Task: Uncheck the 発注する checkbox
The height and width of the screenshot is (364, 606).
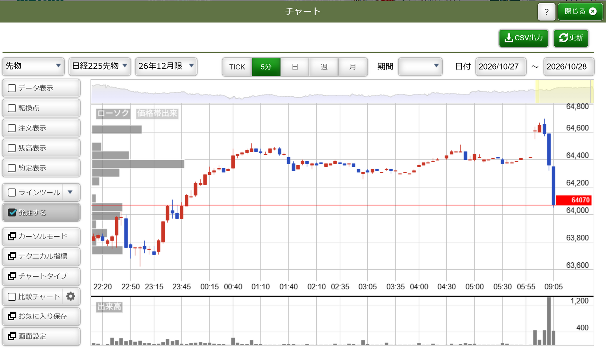Action: (x=12, y=213)
